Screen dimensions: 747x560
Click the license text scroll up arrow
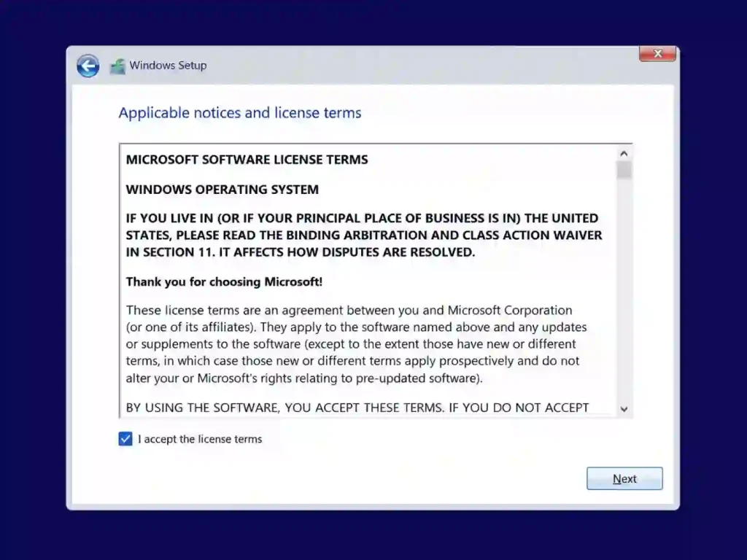point(624,153)
